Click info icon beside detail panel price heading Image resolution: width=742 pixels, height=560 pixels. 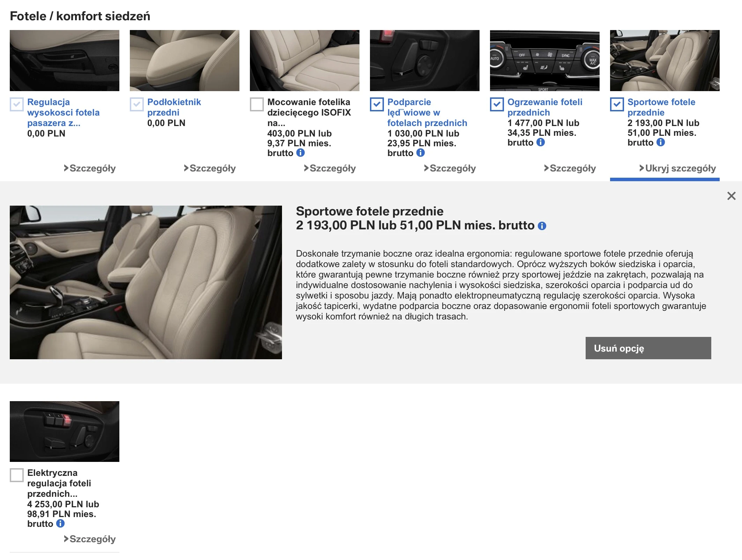click(542, 226)
